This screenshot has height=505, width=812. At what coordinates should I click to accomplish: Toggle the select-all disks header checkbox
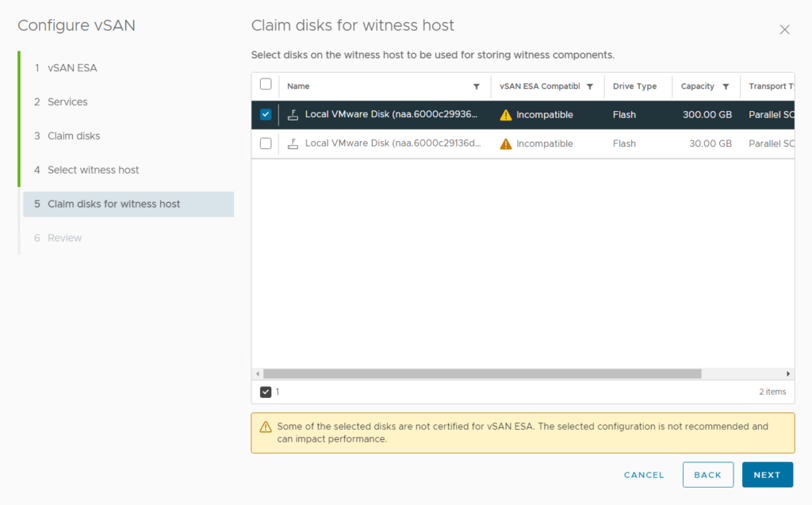[266, 85]
